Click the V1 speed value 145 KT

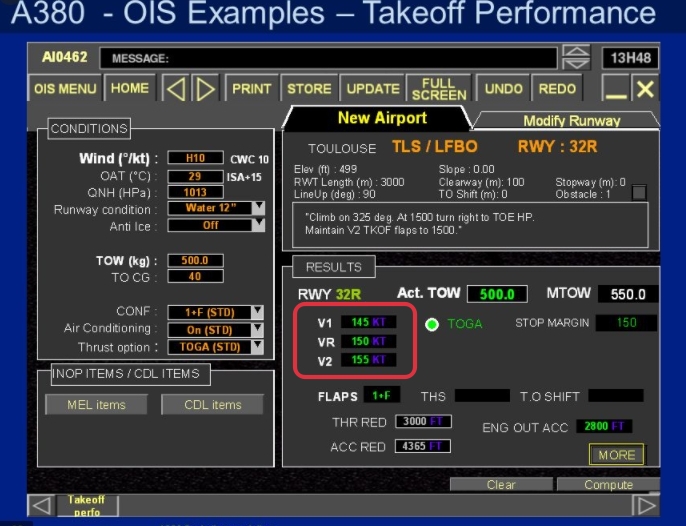point(368,322)
